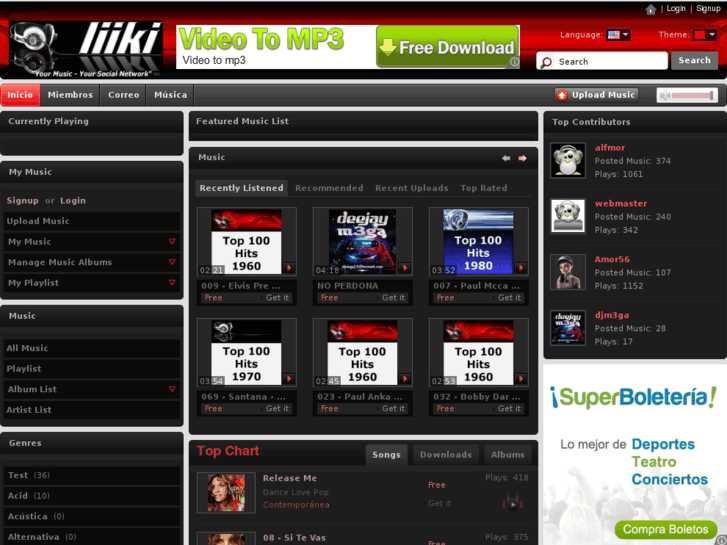Switch to Top Rated tab

tap(484, 188)
